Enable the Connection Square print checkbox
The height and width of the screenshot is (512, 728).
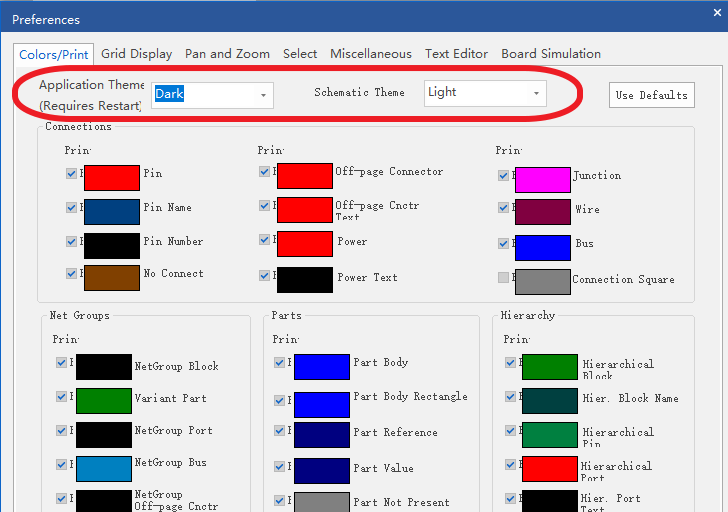pos(504,278)
